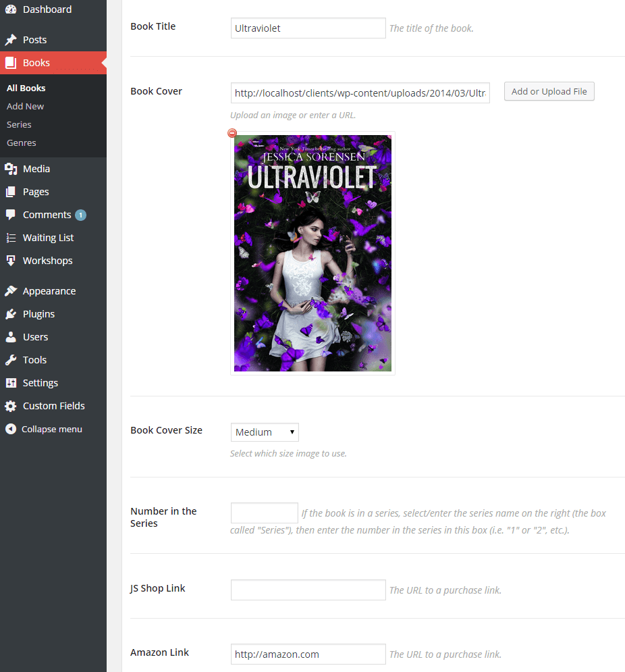Open the Genres submenu item
625x672 pixels.
[22, 143]
